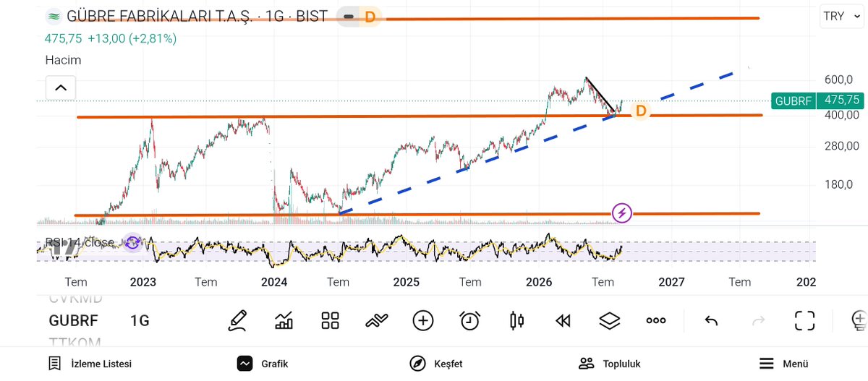The width and height of the screenshot is (868, 381).
Task: Open the İzleme Listesi tab
Action: [x=90, y=364]
